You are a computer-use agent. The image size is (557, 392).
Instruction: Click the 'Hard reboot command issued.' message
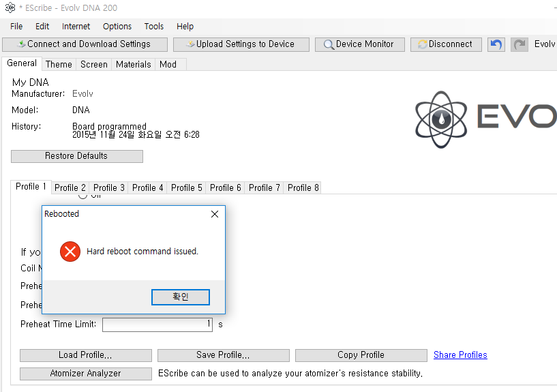pos(142,252)
